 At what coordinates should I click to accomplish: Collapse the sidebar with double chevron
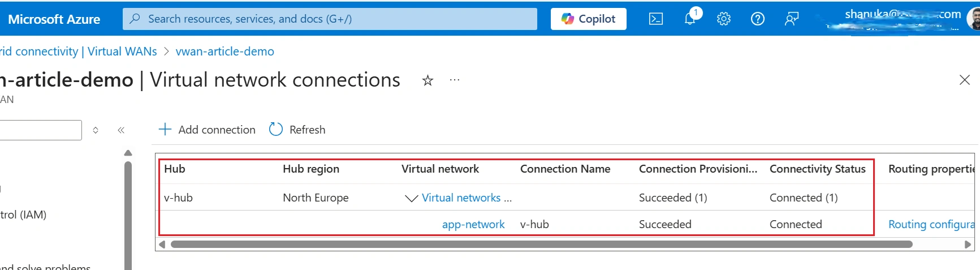click(x=121, y=130)
